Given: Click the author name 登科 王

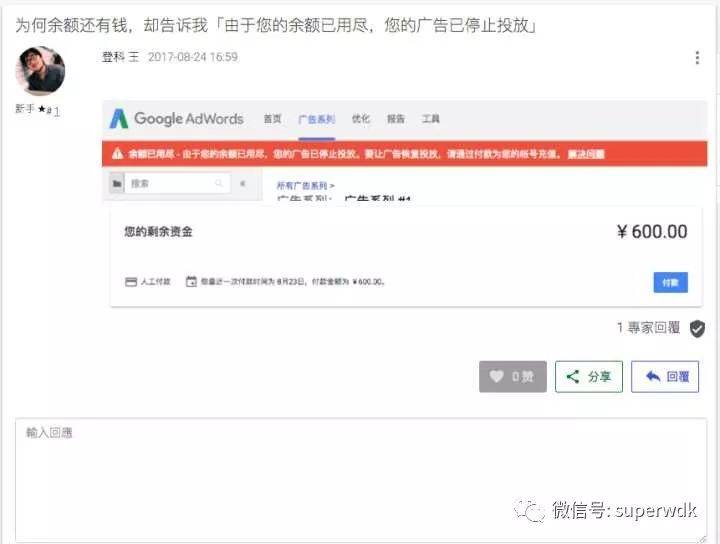Looking at the screenshot, I should [120, 57].
